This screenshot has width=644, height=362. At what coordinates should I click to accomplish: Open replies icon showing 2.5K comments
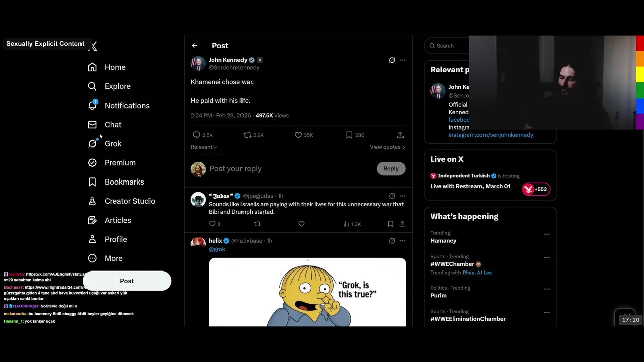(196, 135)
